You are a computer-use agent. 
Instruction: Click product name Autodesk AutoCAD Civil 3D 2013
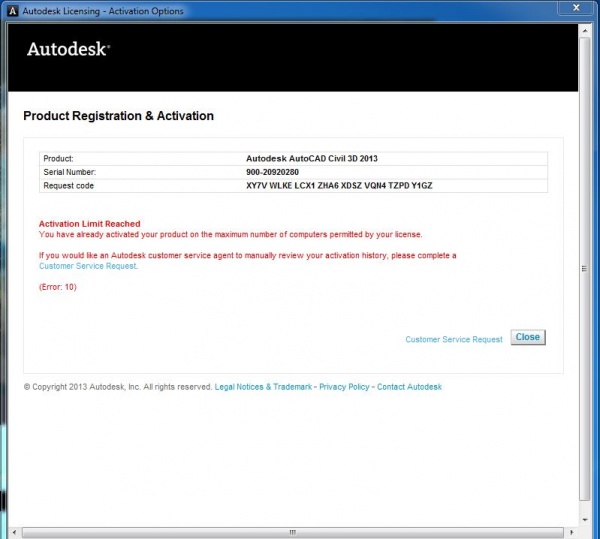(311, 158)
